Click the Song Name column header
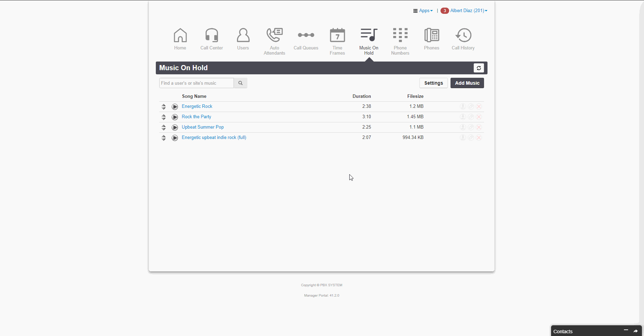This screenshot has width=644, height=336. click(x=194, y=96)
